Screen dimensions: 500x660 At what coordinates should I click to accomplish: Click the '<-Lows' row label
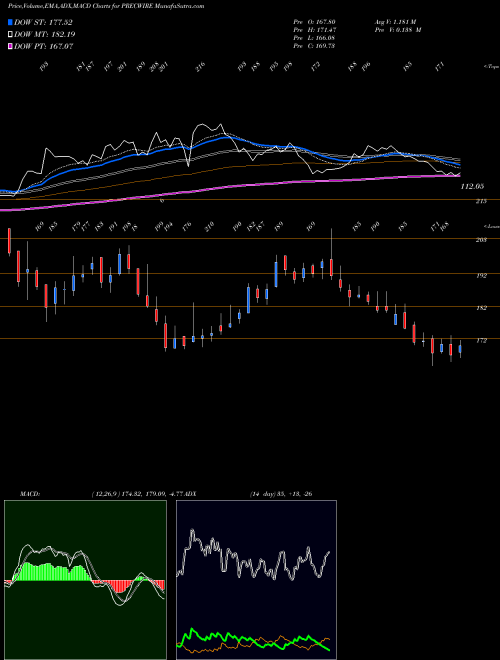(491, 226)
